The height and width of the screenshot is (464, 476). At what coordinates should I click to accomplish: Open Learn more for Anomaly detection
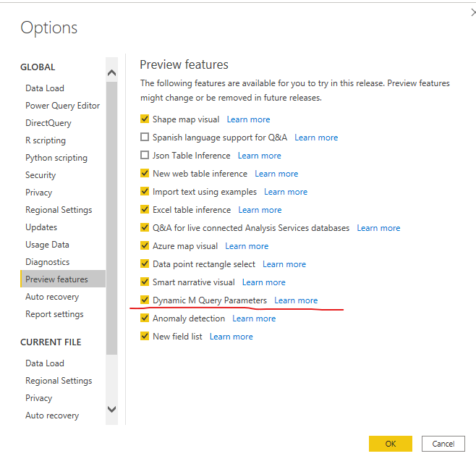point(254,319)
